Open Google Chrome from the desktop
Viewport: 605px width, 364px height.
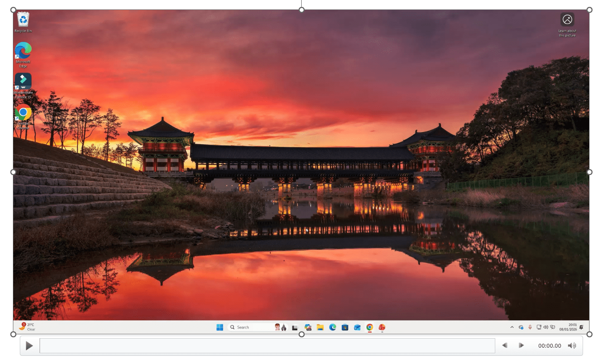(23, 113)
